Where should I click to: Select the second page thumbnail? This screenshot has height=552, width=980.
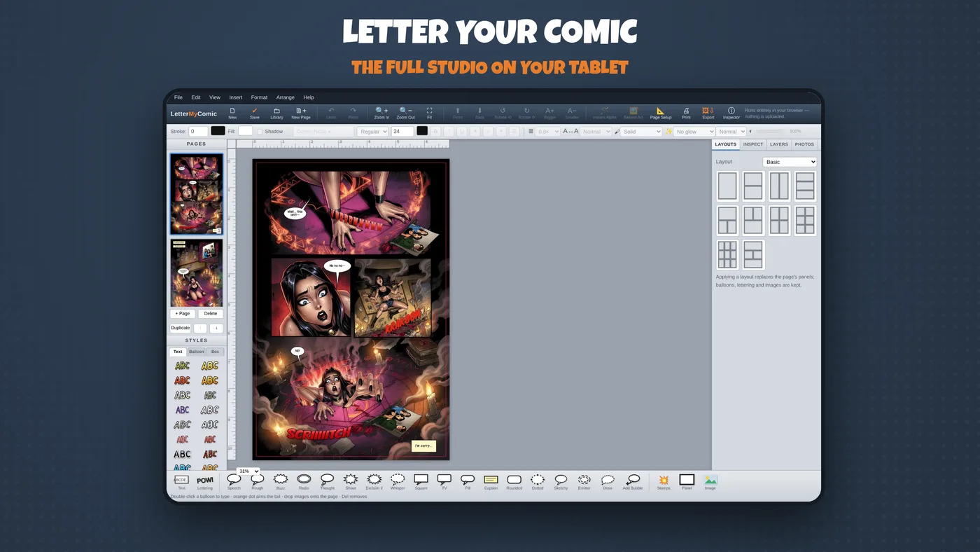(197, 273)
